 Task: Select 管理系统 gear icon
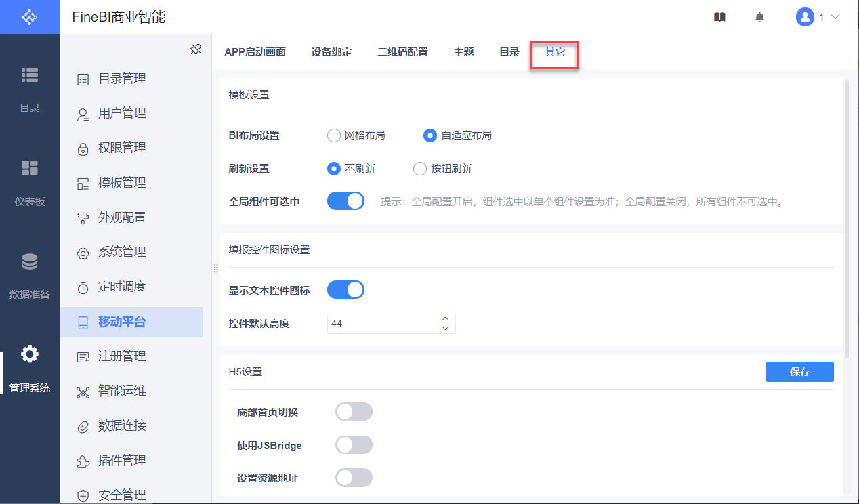coord(30,354)
